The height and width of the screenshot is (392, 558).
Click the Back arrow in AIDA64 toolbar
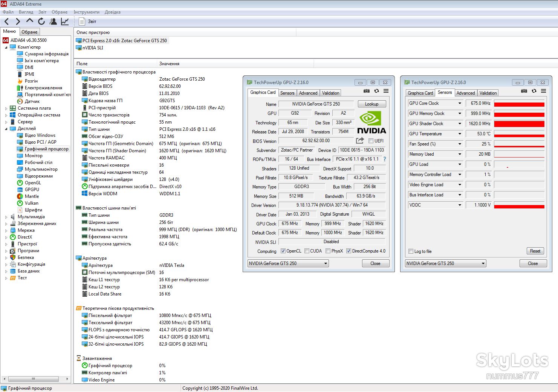click(x=6, y=21)
